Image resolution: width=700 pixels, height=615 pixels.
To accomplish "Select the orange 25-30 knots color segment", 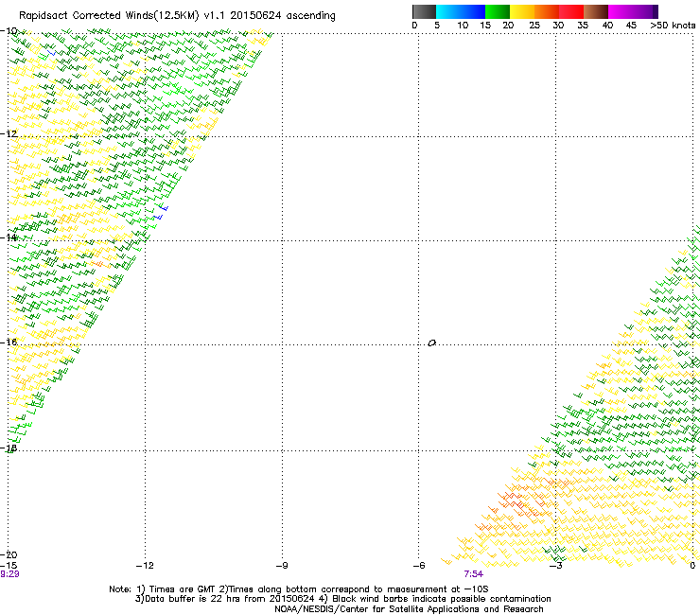I will tap(547, 11).
